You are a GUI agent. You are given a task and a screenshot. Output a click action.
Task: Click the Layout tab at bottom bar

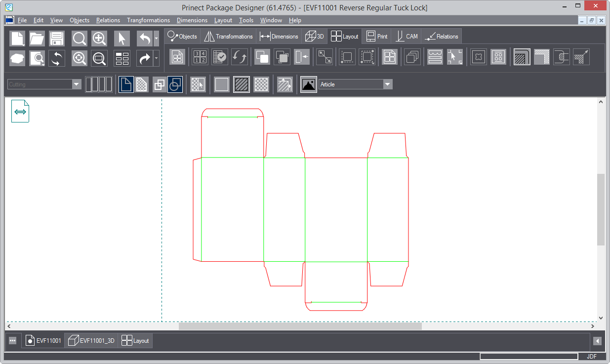coord(136,341)
